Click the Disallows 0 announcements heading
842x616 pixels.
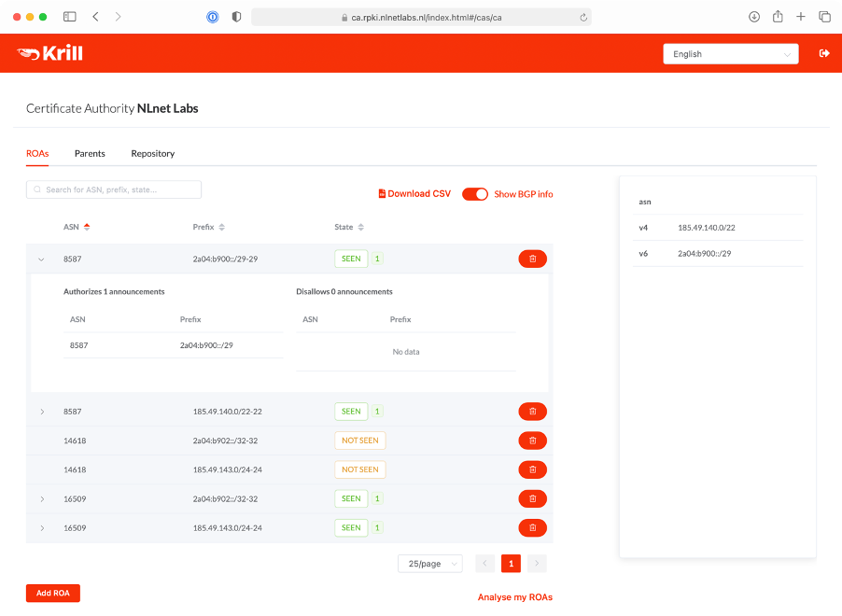(344, 291)
